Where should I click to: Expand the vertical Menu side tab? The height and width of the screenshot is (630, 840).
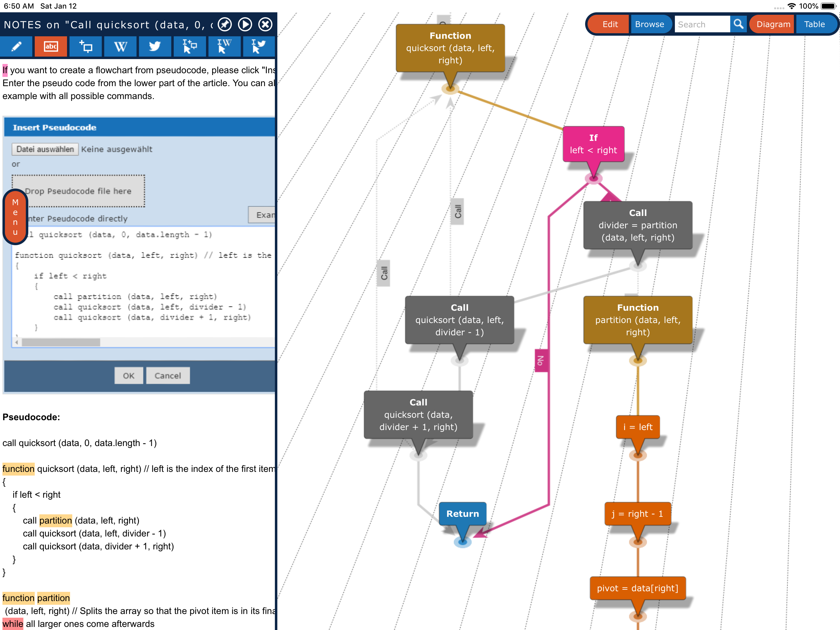click(x=15, y=217)
